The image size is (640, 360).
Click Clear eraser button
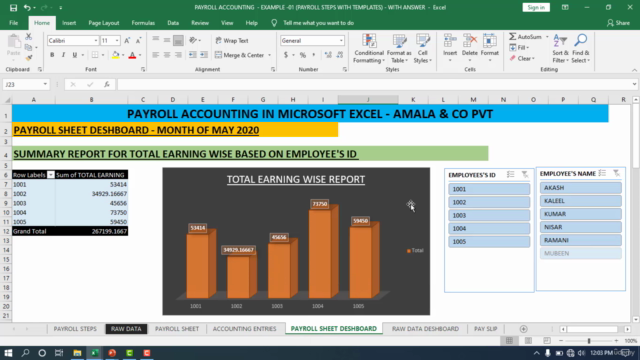pyautogui.click(x=521, y=58)
